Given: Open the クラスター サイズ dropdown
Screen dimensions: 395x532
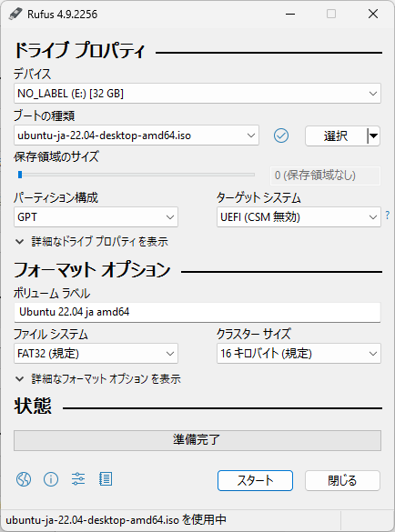Looking at the screenshot, I should pos(299,354).
